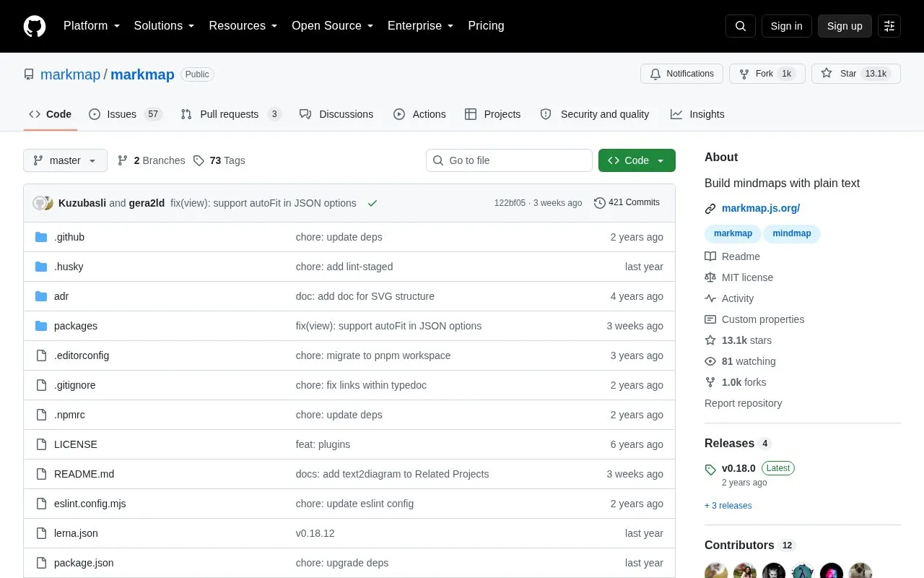View the 73 Tags list
The image size is (924, 578).
[x=219, y=160]
